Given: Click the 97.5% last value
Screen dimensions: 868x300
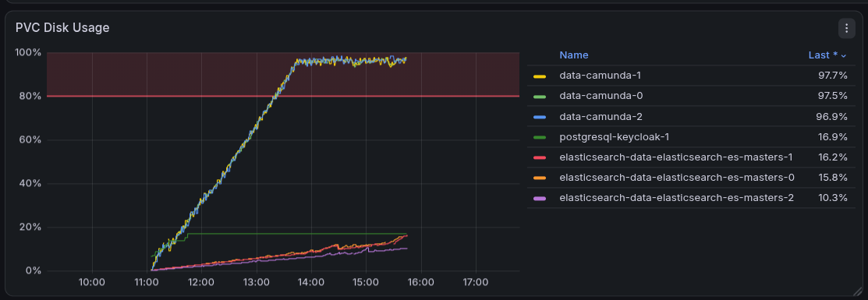Looking at the screenshot, I should coord(833,96).
